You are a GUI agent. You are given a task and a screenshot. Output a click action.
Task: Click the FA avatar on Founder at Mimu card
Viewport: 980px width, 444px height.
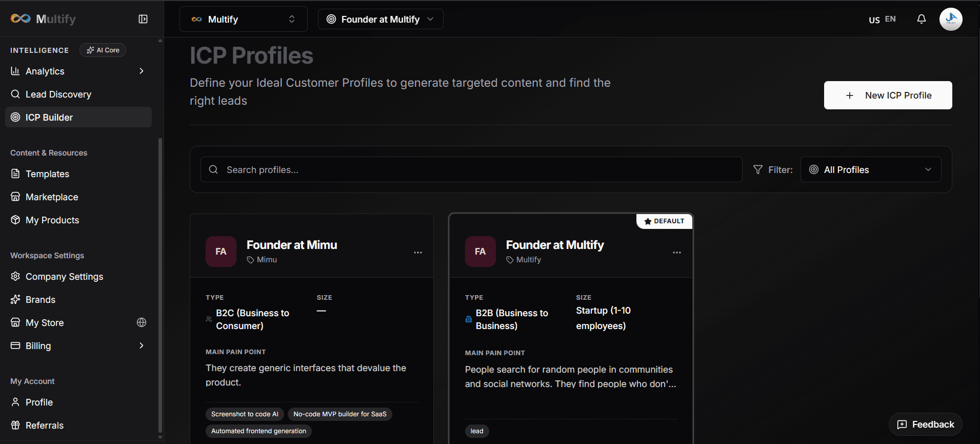tap(221, 252)
